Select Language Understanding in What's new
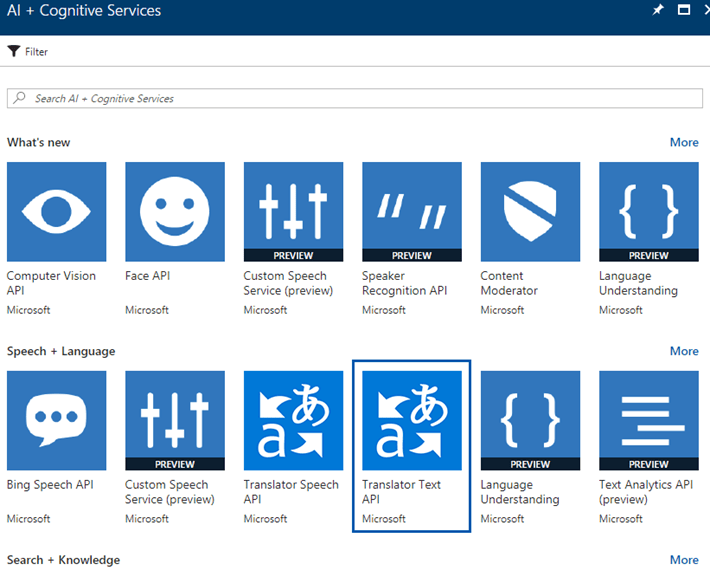710x577 pixels. point(648,212)
